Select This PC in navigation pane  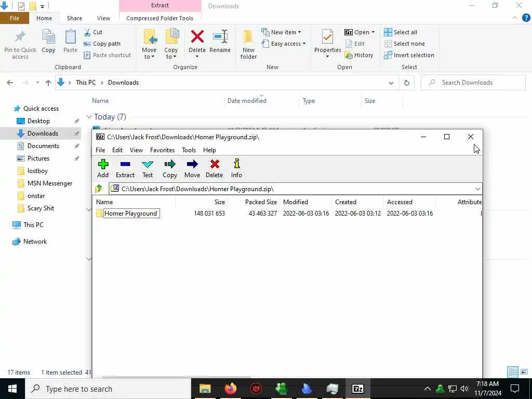pos(33,224)
